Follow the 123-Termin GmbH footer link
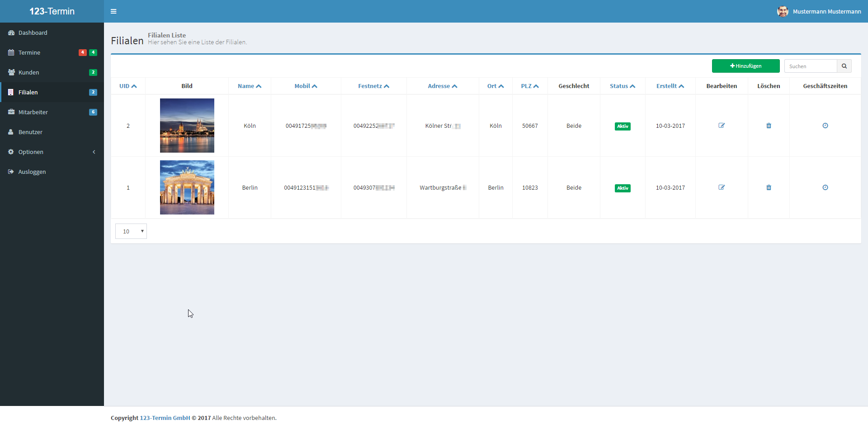 [x=165, y=418]
